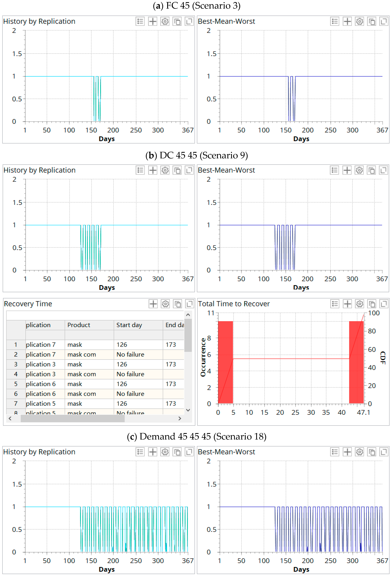Screen dimensions: 392x578
Task: Click plus icon in DC 45 45 History by Replication
Action: (x=153, y=170)
